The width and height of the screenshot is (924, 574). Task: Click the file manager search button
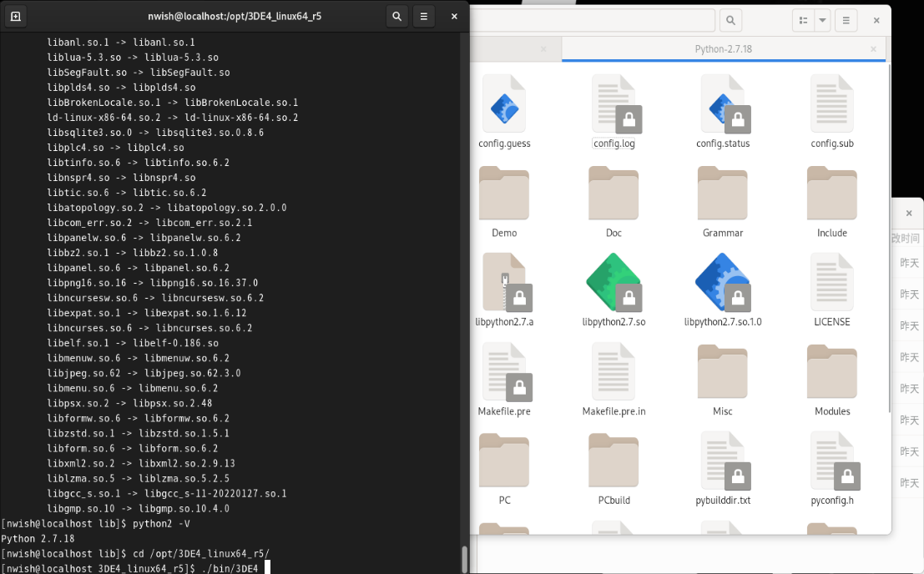pyautogui.click(x=730, y=20)
